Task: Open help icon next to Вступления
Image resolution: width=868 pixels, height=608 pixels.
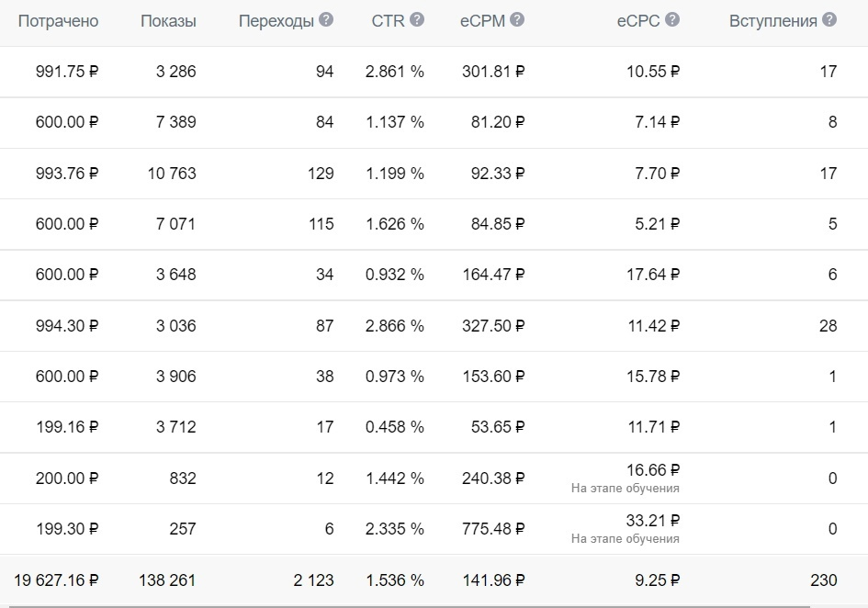Action: point(829,20)
